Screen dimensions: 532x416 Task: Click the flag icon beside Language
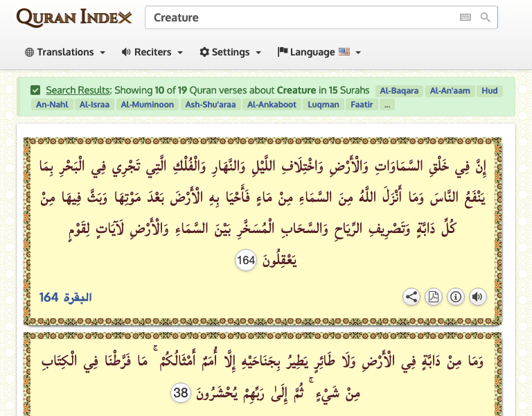click(x=283, y=51)
